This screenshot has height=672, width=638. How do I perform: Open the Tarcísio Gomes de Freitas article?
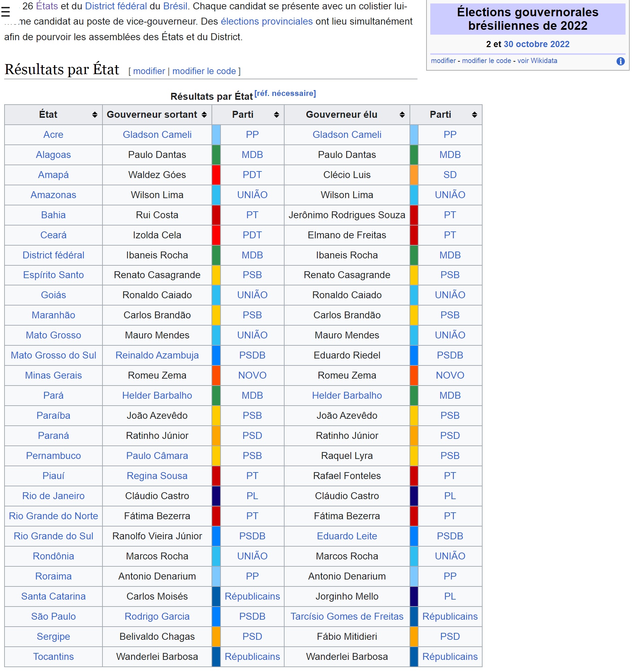pos(347,616)
